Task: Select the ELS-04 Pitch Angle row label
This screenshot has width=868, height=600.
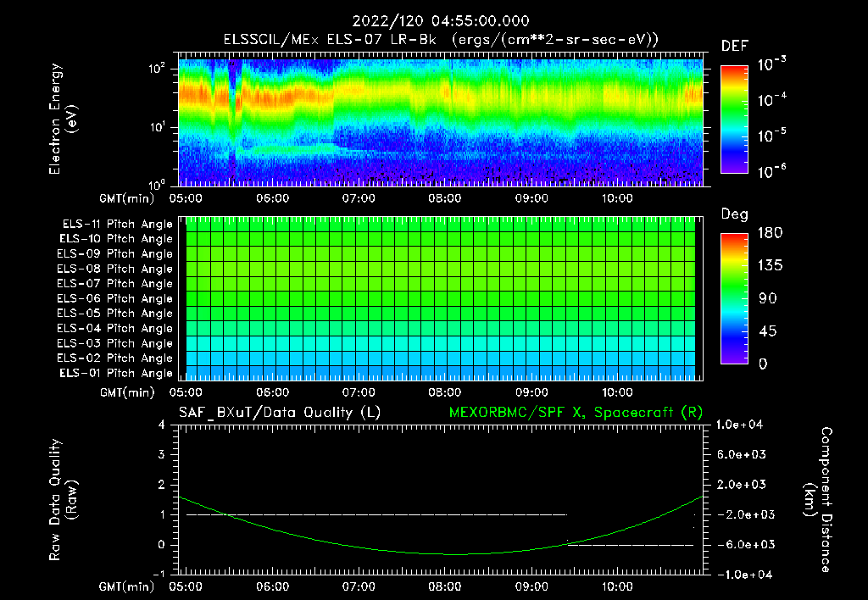Action: click(115, 328)
